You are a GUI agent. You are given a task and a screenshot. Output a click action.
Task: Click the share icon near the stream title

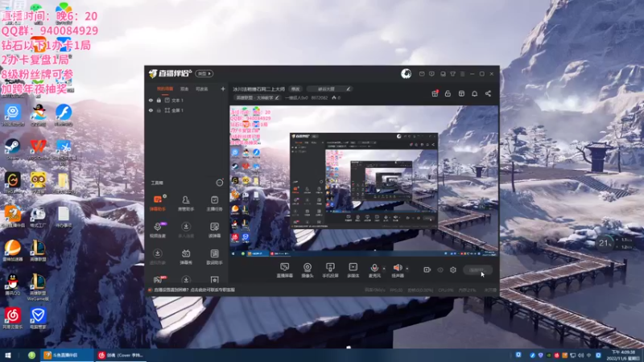[x=488, y=93]
